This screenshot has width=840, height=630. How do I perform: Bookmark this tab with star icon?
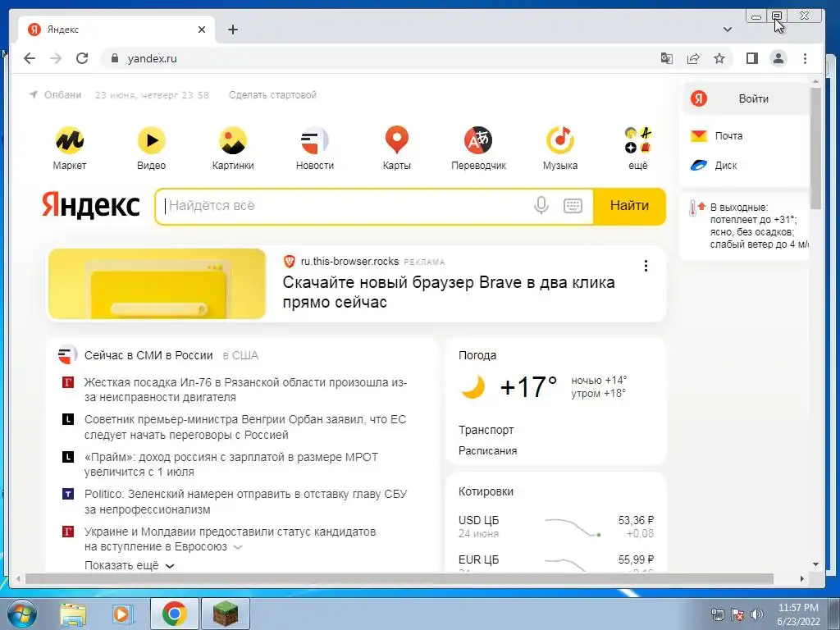(719, 58)
